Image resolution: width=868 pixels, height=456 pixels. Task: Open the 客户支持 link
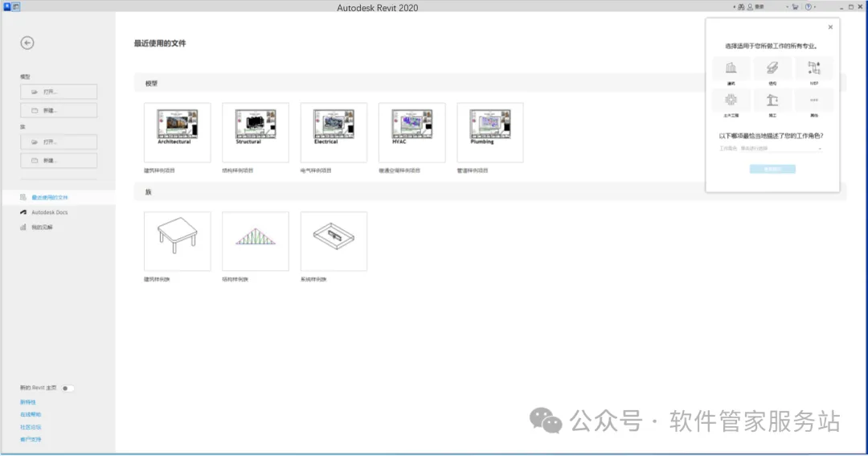[x=31, y=439]
